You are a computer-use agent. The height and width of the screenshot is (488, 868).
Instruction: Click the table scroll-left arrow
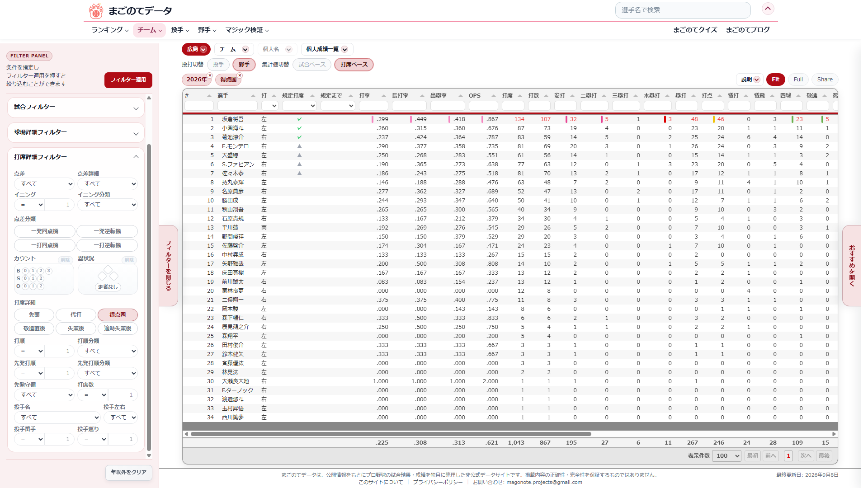[186, 434]
